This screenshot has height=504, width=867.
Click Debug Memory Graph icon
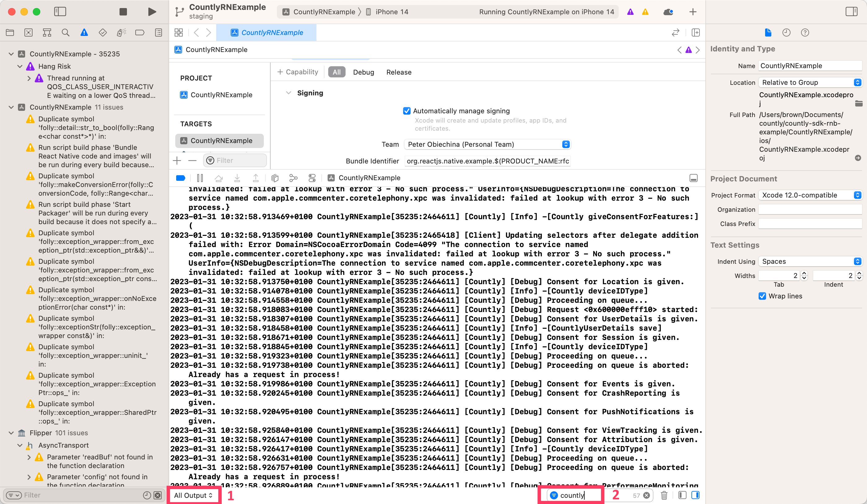(x=293, y=178)
